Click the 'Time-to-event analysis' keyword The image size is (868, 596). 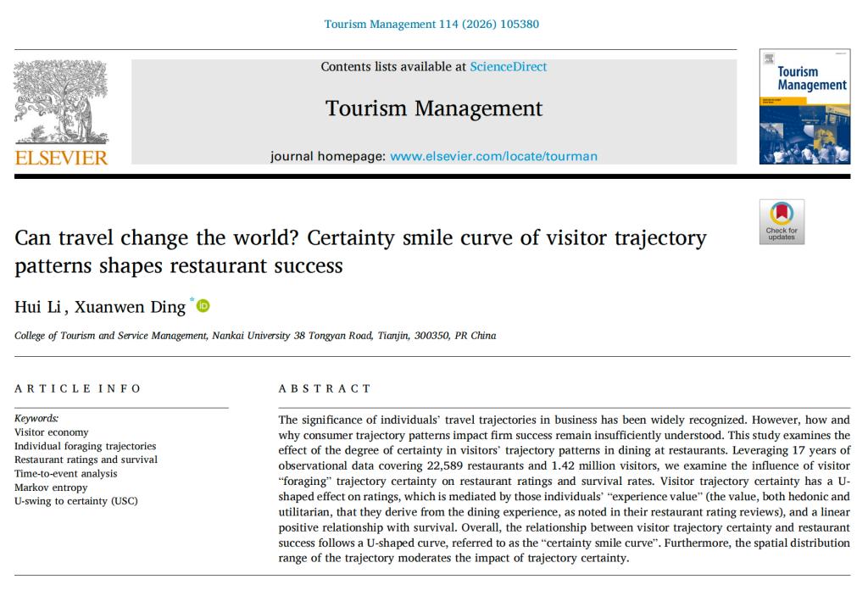[x=66, y=474]
